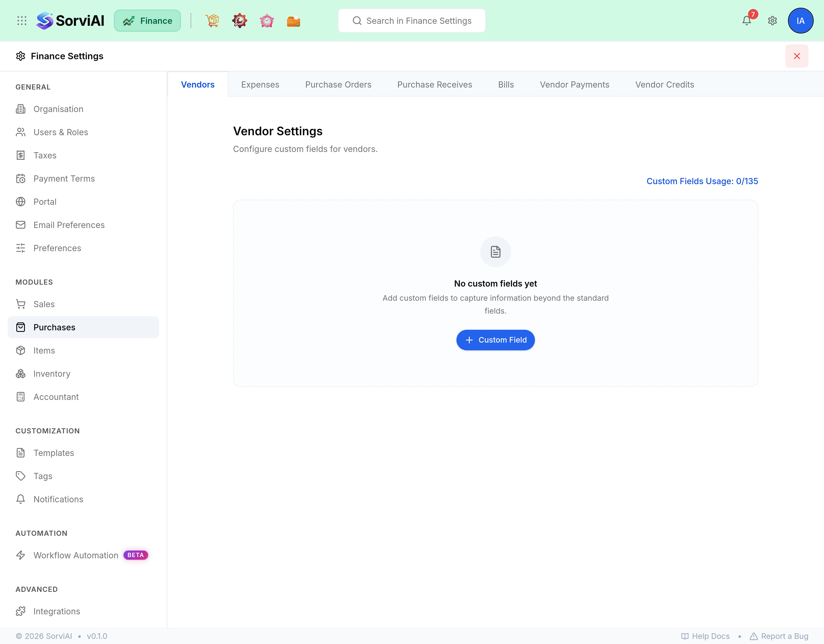The height and width of the screenshot is (644, 824).
Task: Open the IA user avatar menu
Action: 800,21
